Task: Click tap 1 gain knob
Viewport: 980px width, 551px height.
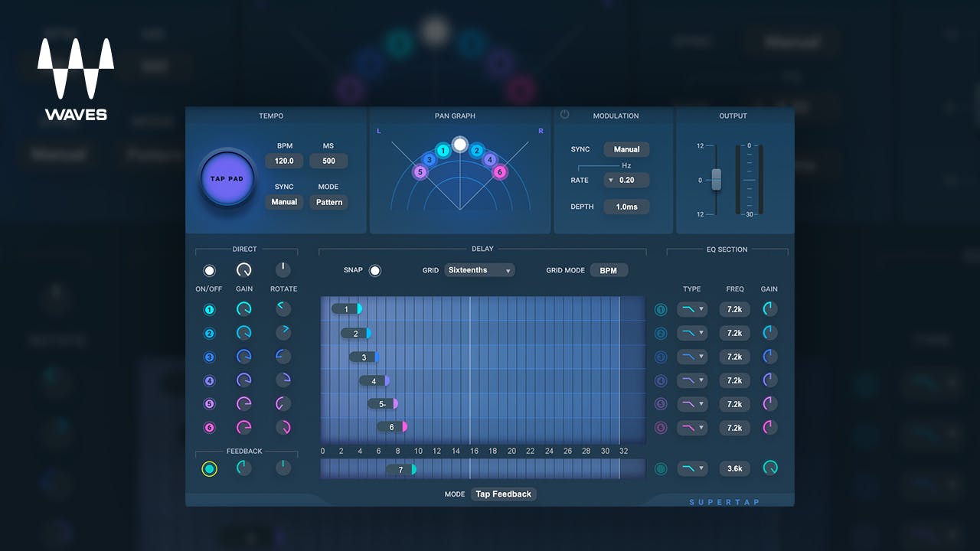Action: (244, 309)
